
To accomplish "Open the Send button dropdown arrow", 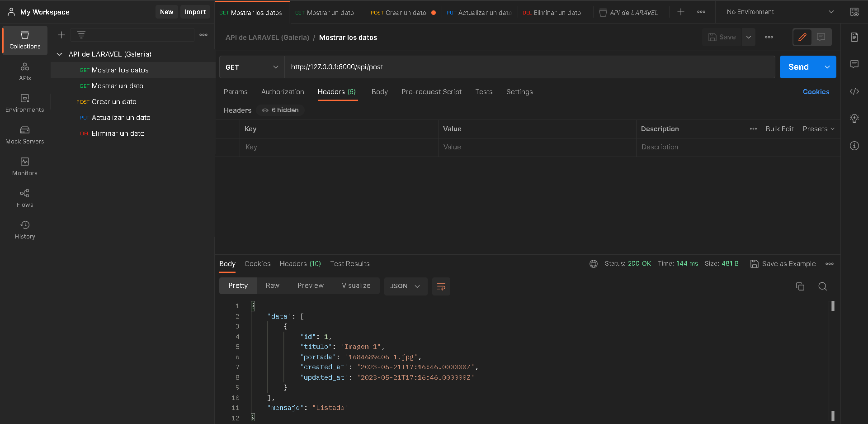I will (827, 67).
